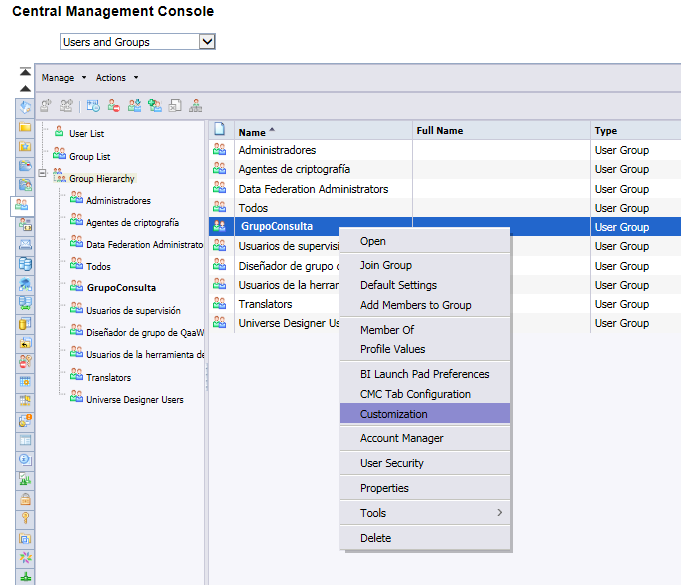681x585 pixels.
Task: Click the envelope icon in the sidebar
Action: (25, 244)
